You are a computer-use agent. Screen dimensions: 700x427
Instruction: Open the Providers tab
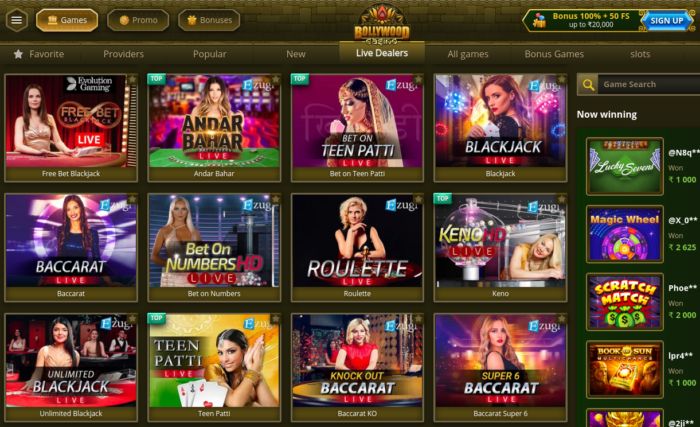124,54
